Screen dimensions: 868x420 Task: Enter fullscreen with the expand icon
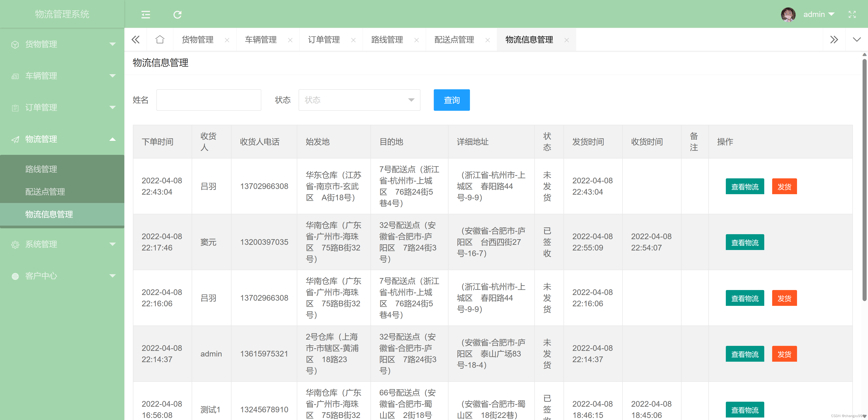[x=852, y=14]
